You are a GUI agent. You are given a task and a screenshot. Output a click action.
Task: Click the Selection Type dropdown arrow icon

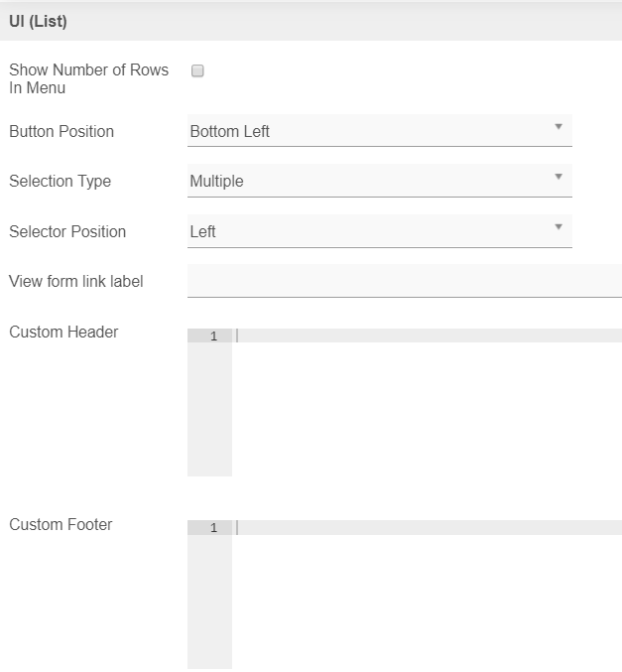coord(559,177)
